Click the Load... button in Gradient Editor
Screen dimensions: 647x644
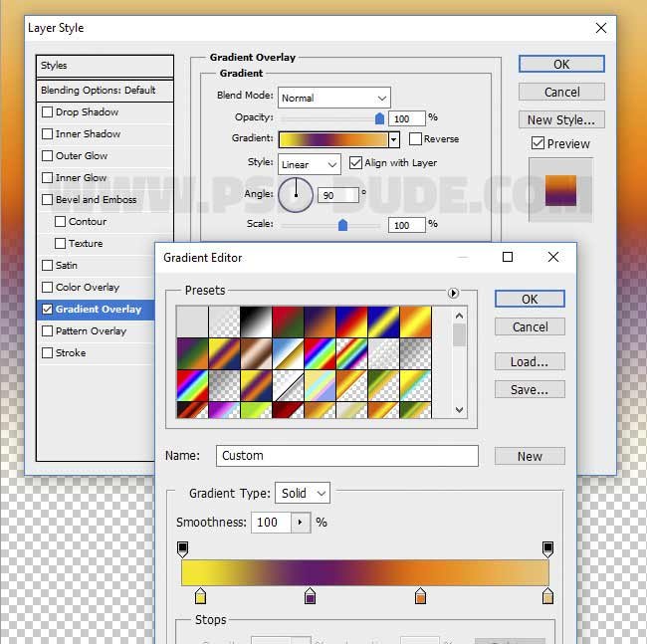[530, 361]
